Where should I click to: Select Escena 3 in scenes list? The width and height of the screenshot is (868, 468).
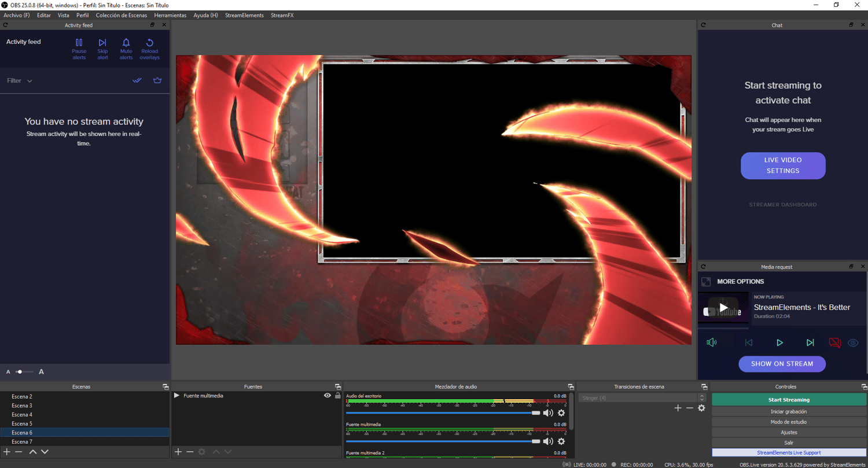[84, 406]
